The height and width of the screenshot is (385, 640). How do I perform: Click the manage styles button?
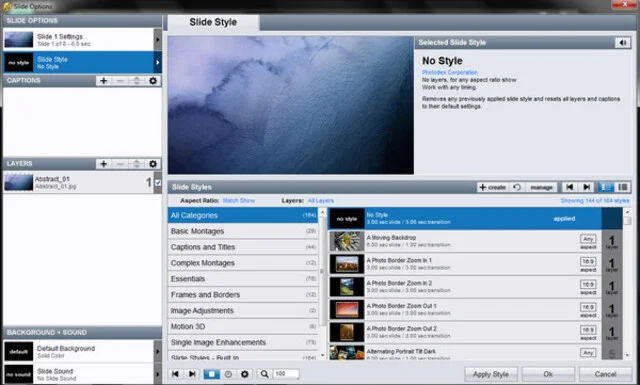click(541, 187)
